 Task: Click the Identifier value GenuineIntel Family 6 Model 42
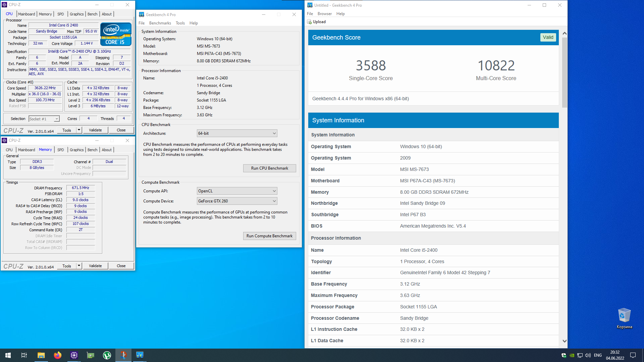[445, 273]
